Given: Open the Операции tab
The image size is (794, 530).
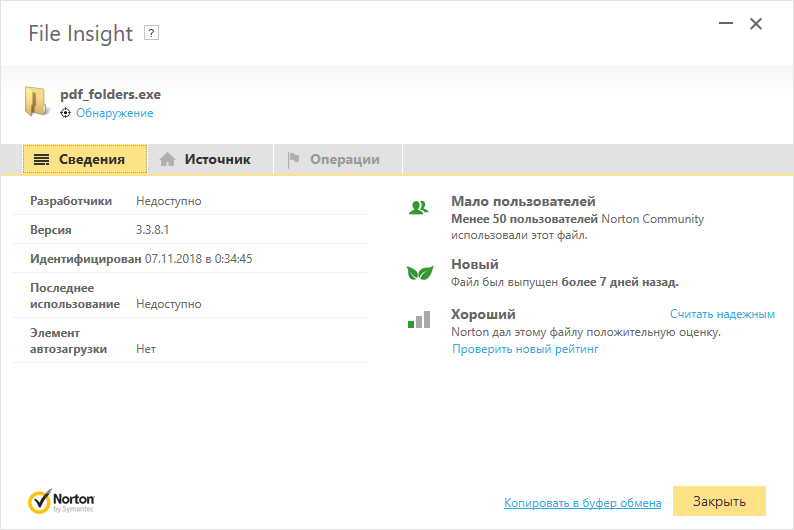Looking at the screenshot, I should click(338, 159).
